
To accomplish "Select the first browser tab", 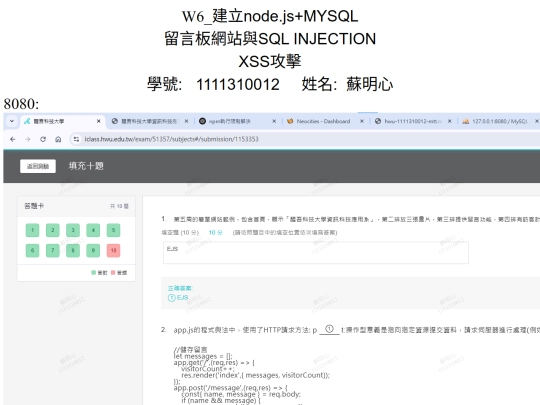I will (x=62, y=121).
